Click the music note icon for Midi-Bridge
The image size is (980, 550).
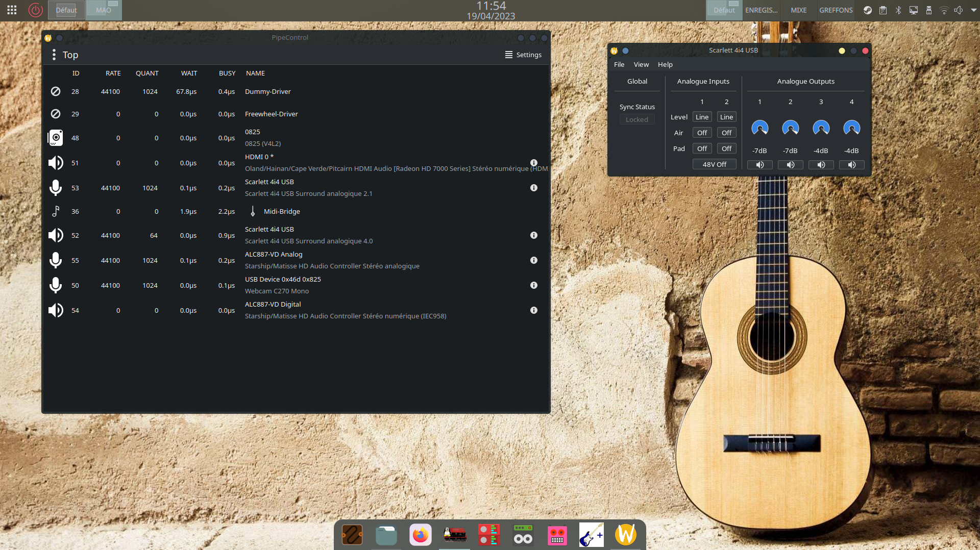click(x=56, y=211)
